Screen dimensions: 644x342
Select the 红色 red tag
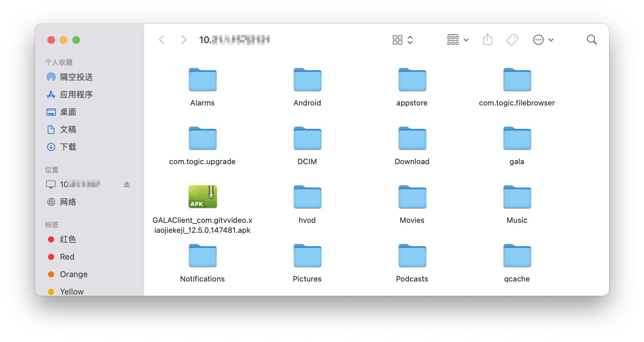[68, 239]
